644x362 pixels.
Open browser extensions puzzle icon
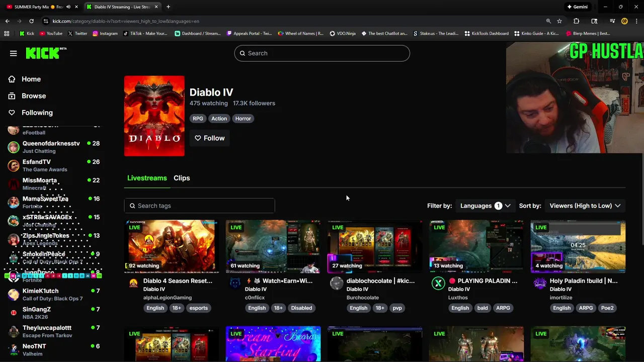coord(577,21)
